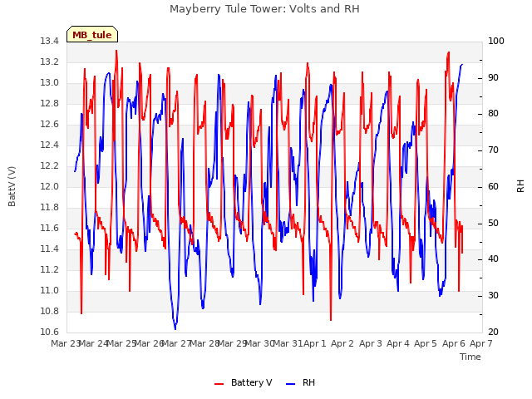Click the 12.8 tick on BattV axis

(x=50, y=103)
